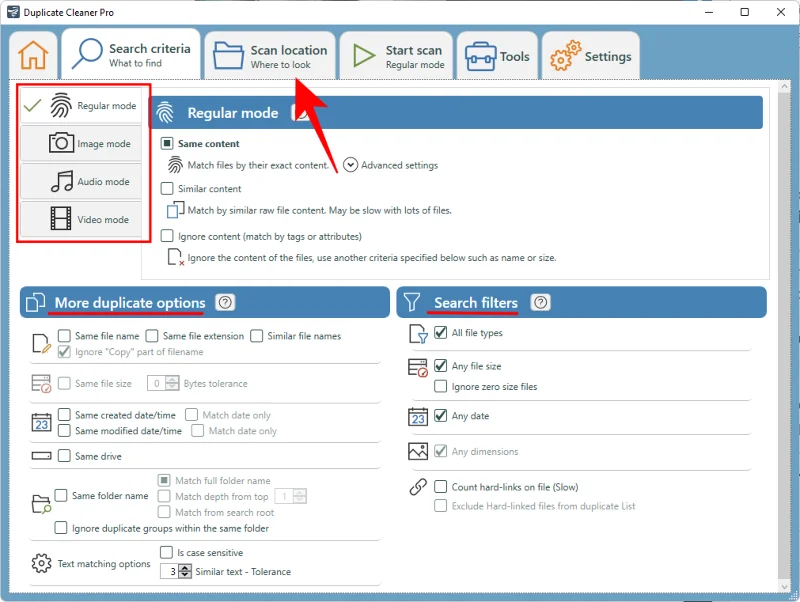Enable the Similar content checkbox
The image size is (800, 602).
(x=167, y=188)
